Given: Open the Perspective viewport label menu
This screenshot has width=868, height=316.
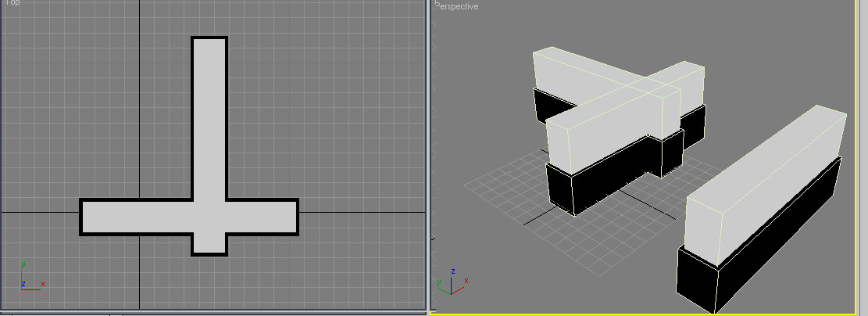Looking at the screenshot, I should pyautogui.click(x=458, y=6).
